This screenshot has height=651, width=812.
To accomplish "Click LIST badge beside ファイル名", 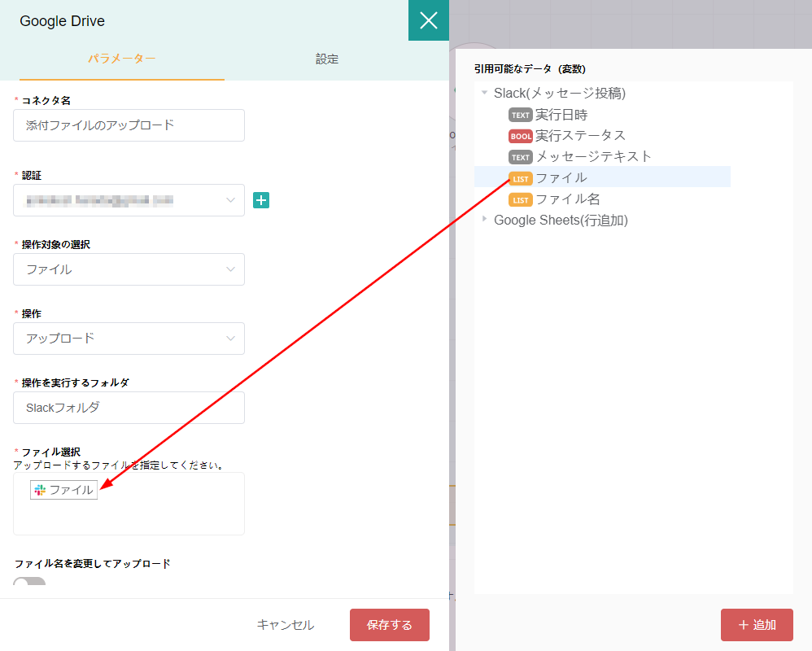I will click(521, 200).
